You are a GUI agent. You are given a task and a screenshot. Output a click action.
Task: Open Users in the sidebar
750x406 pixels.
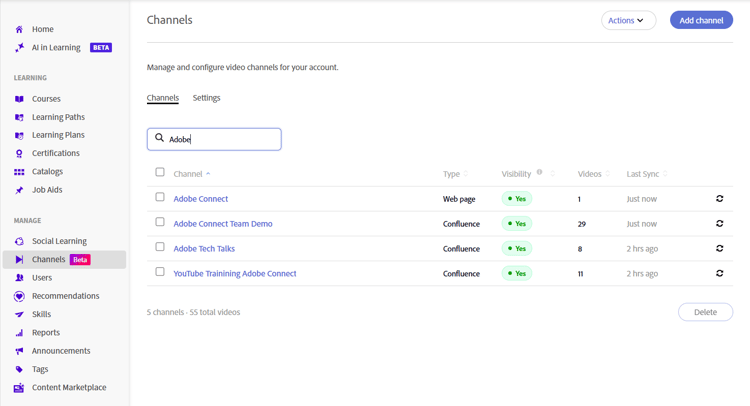tap(42, 278)
